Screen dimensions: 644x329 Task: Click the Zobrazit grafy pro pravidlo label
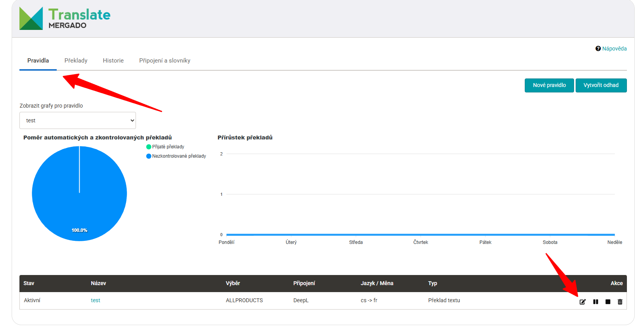click(51, 106)
